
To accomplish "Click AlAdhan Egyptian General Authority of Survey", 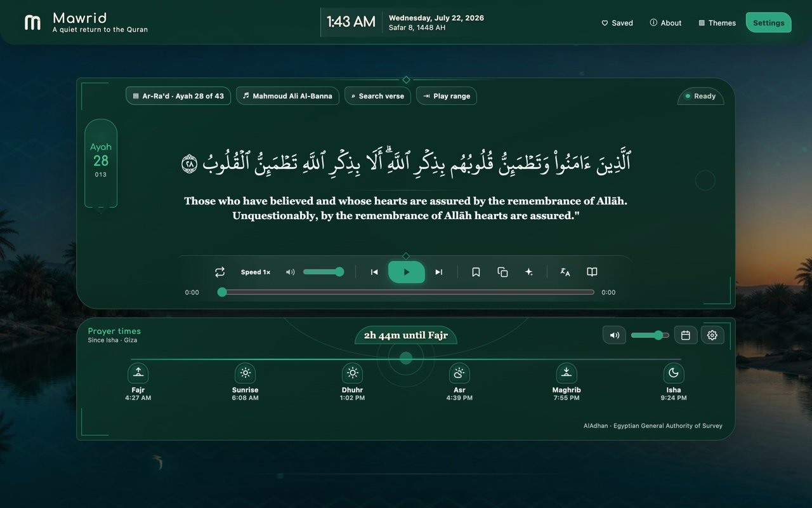I will 653,426.
